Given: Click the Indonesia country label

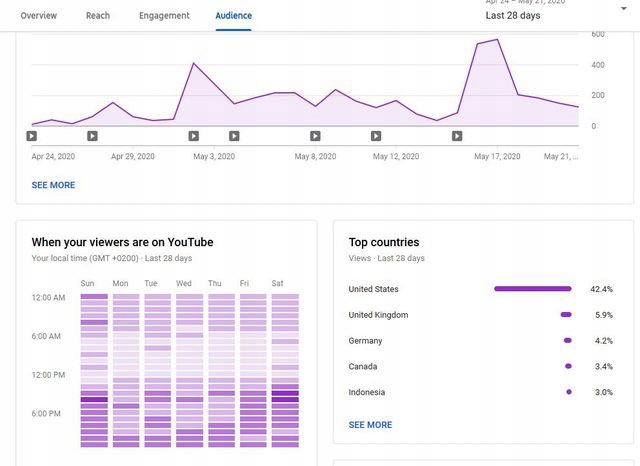Looking at the screenshot, I should pos(367,392).
